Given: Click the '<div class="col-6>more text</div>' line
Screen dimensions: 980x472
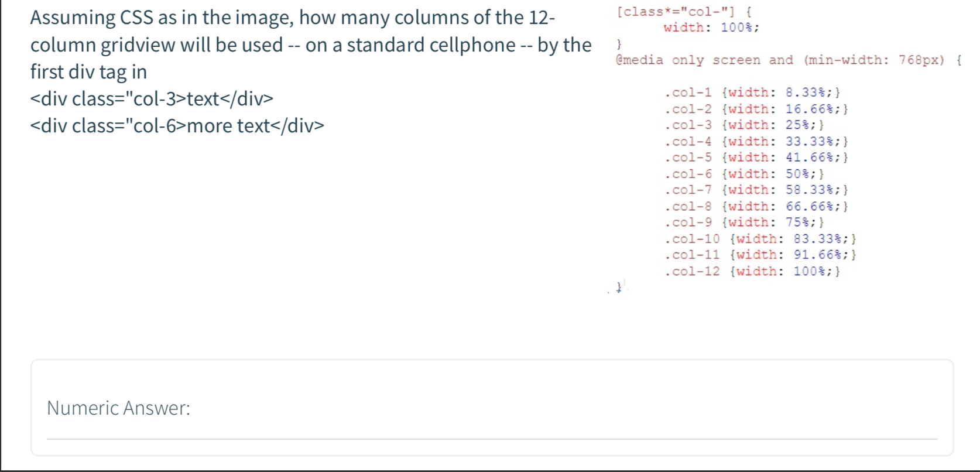Looking at the screenshot, I should click(177, 126).
